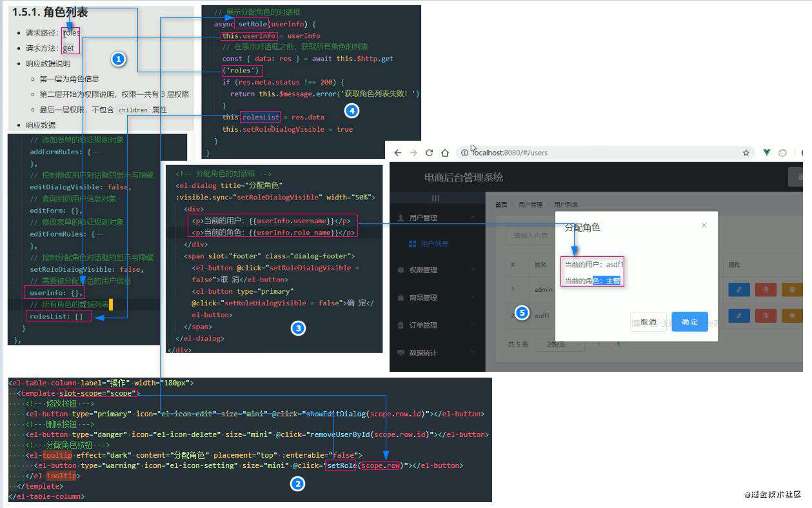Click the browser home icon
Image resolution: width=812 pixels, height=508 pixels.
click(x=445, y=153)
